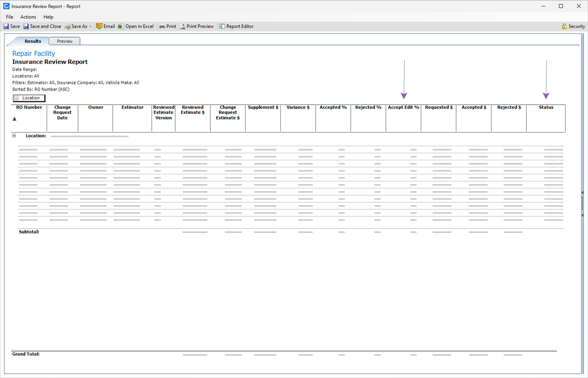Click the Save and Close icon
588x378 pixels.
pyautogui.click(x=26, y=26)
